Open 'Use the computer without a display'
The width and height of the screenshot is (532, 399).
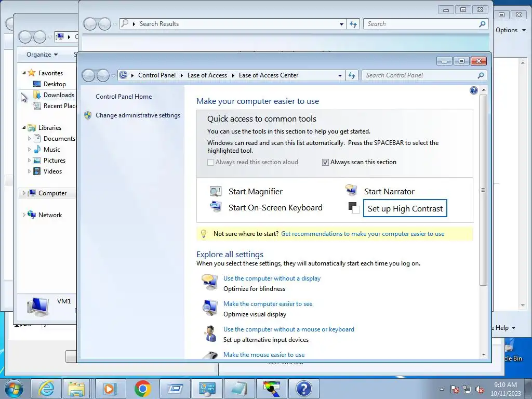point(272,278)
